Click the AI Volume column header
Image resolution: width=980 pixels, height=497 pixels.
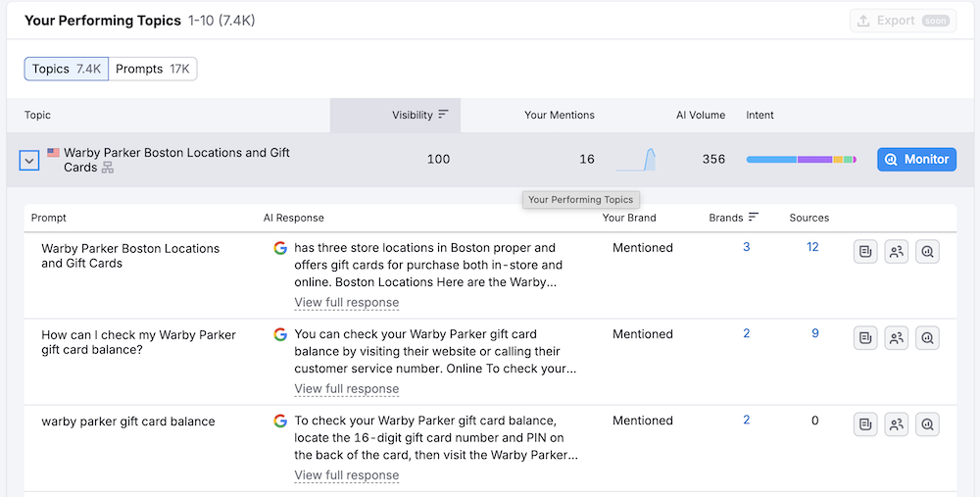coord(701,115)
